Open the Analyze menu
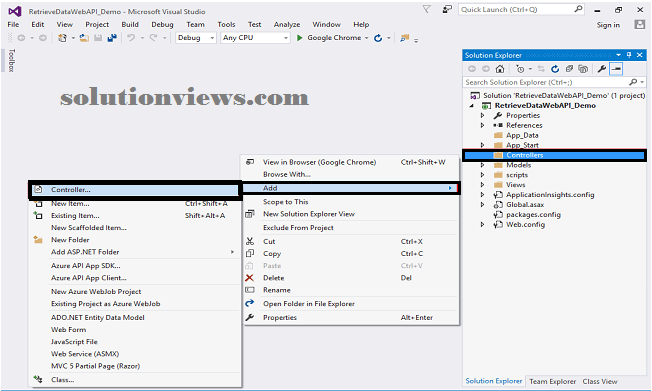This screenshot has width=652, height=391. 287,25
